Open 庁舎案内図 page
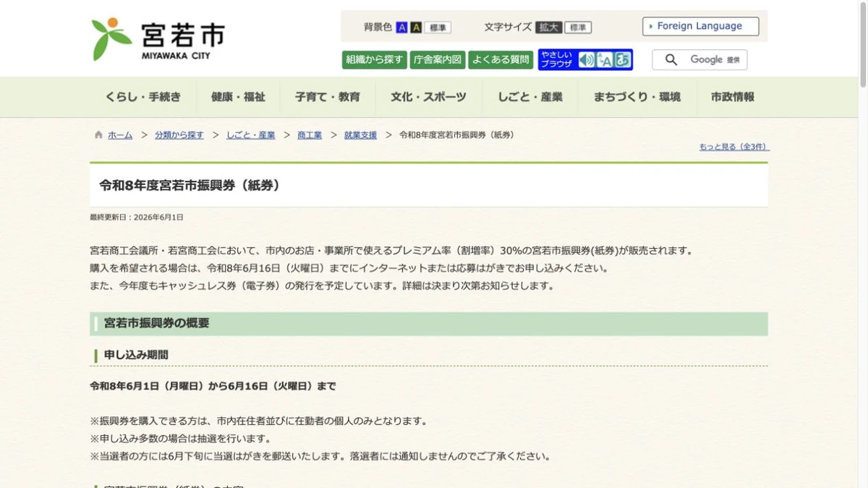The image size is (868, 488). click(x=437, y=60)
